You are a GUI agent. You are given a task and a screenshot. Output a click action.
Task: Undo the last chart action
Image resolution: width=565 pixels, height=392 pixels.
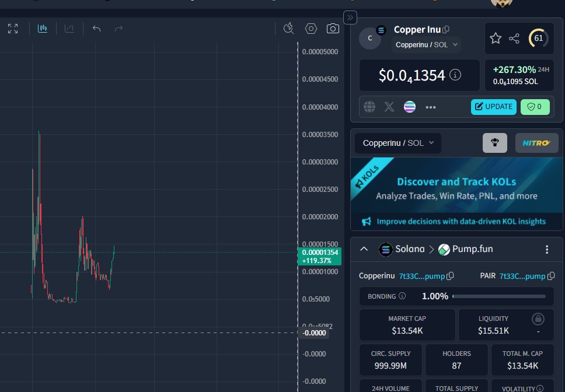click(x=96, y=29)
